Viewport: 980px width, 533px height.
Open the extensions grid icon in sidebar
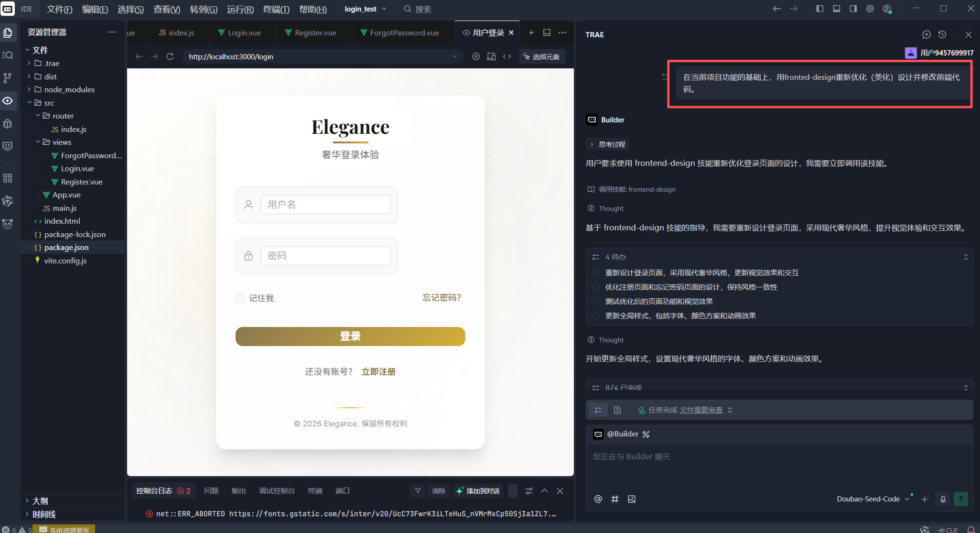(8, 178)
